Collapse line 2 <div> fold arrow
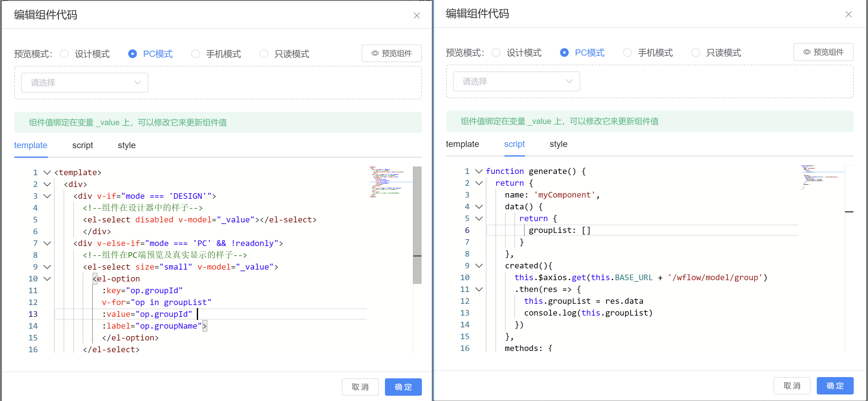Screen dimensions: 868x401 tap(47, 185)
